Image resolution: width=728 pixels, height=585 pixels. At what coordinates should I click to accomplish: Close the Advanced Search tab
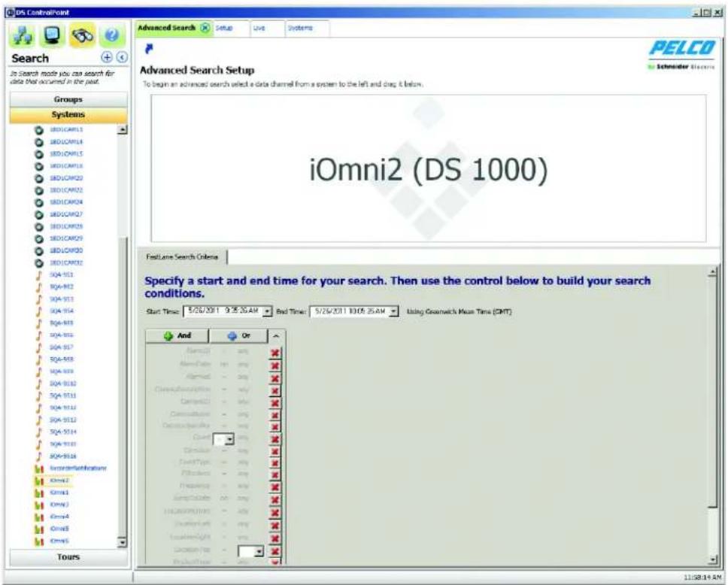click(205, 28)
